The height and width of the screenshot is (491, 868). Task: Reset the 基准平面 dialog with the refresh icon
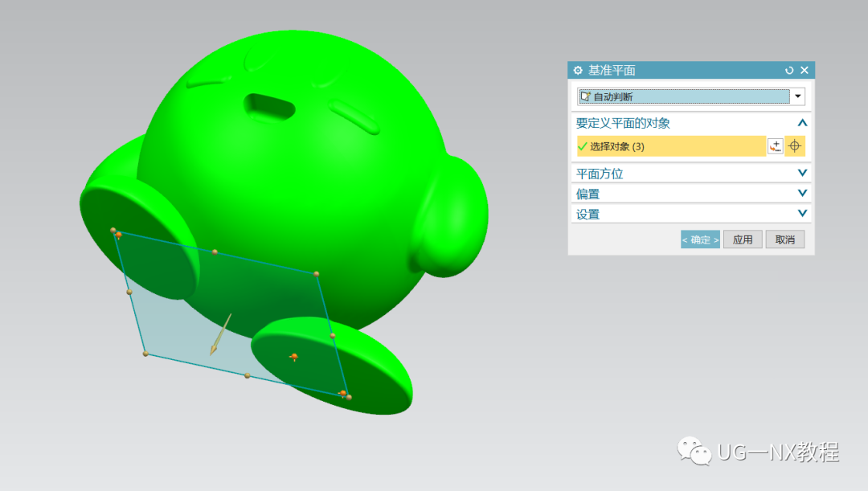tap(789, 70)
